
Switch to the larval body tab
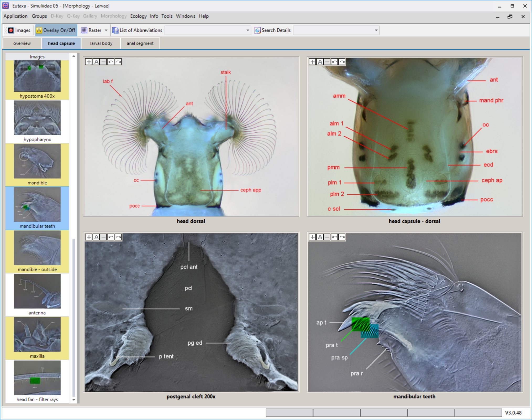coord(101,43)
